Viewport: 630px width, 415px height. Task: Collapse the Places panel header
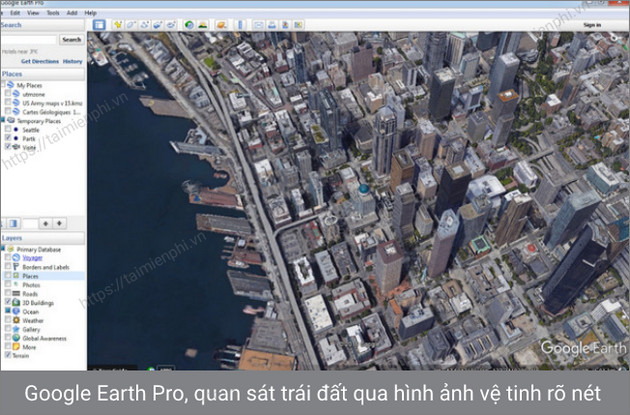pyautogui.click(x=43, y=74)
